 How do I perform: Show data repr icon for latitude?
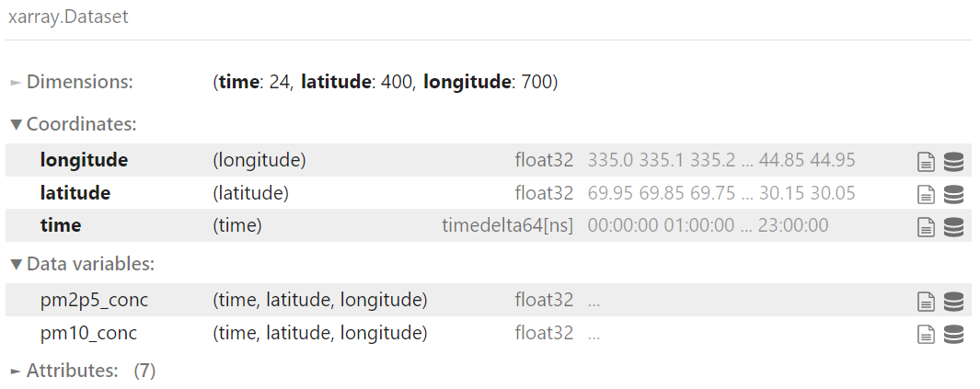953,194
